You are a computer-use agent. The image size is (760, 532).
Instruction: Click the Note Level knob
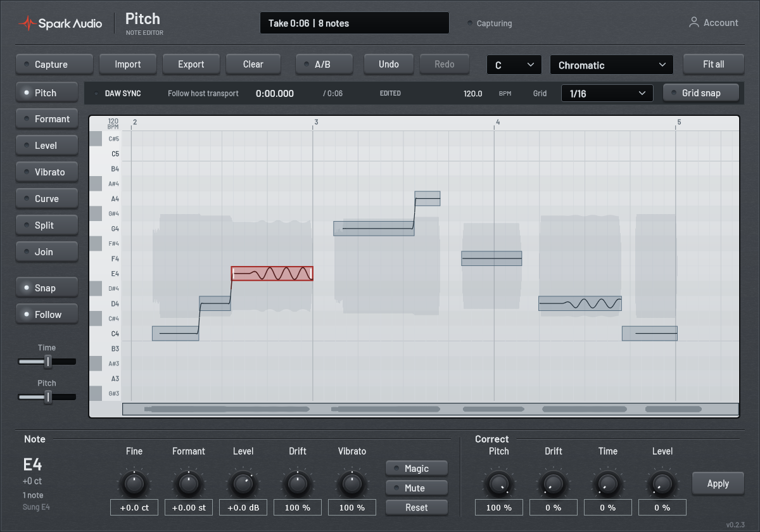(243, 484)
